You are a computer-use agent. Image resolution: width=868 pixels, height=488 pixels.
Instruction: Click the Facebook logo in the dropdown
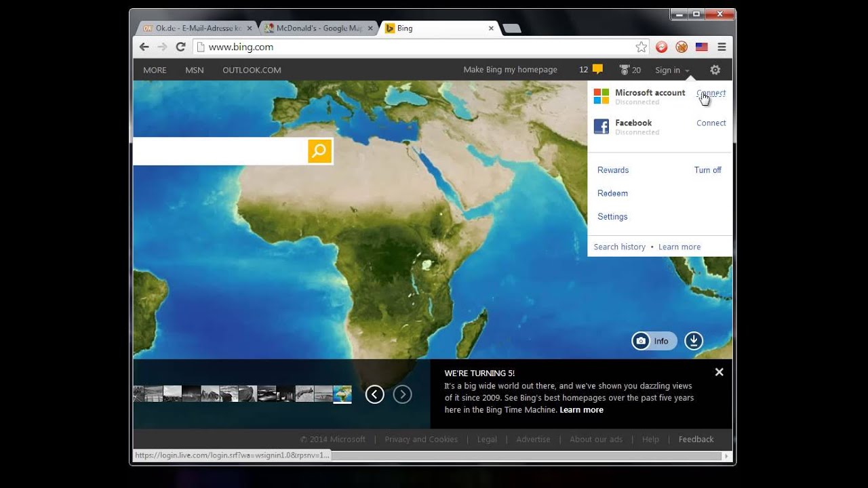coord(601,126)
